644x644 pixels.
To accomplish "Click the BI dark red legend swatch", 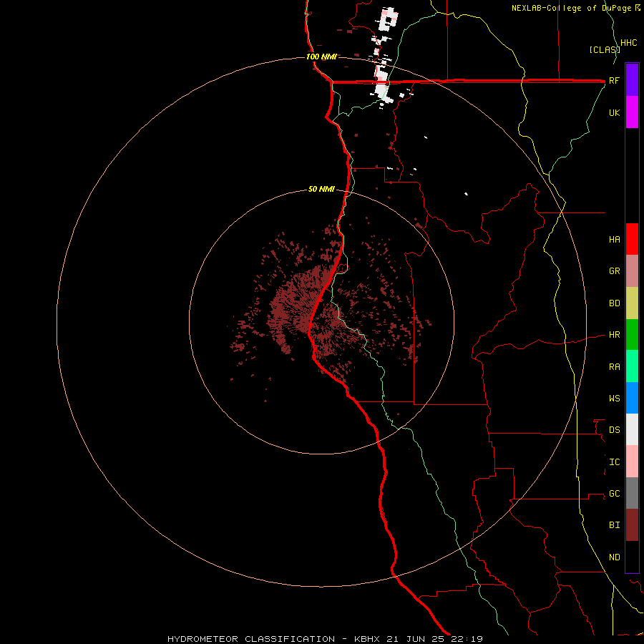I will [x=632, y=525].
